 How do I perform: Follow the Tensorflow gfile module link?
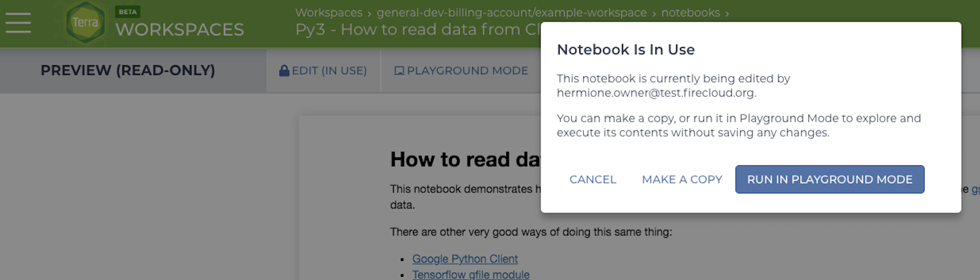(471, 274)
